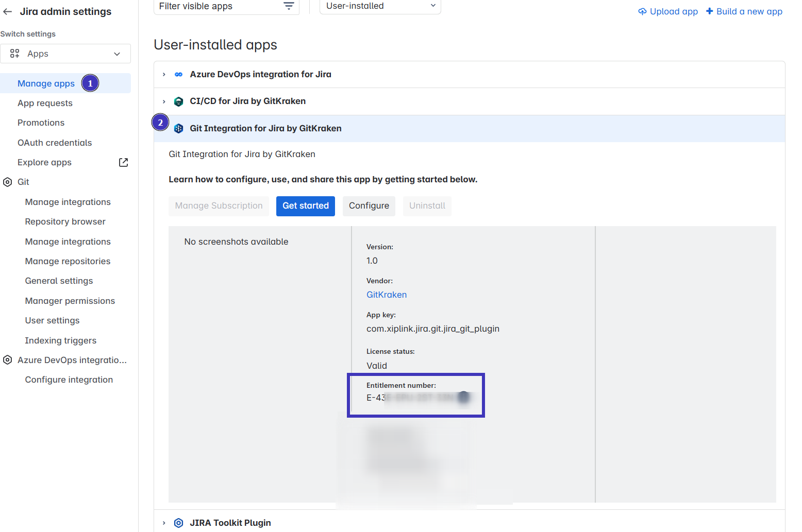Click the plus icon beside Build a new app
Screen dimensions: 802x532
[x=710, y=11]
